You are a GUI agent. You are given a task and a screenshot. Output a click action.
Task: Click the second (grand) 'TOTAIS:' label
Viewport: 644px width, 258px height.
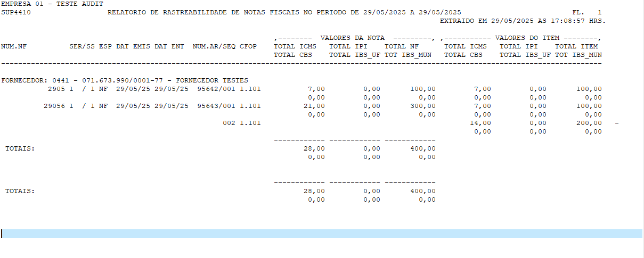click(x=20, y=192)
